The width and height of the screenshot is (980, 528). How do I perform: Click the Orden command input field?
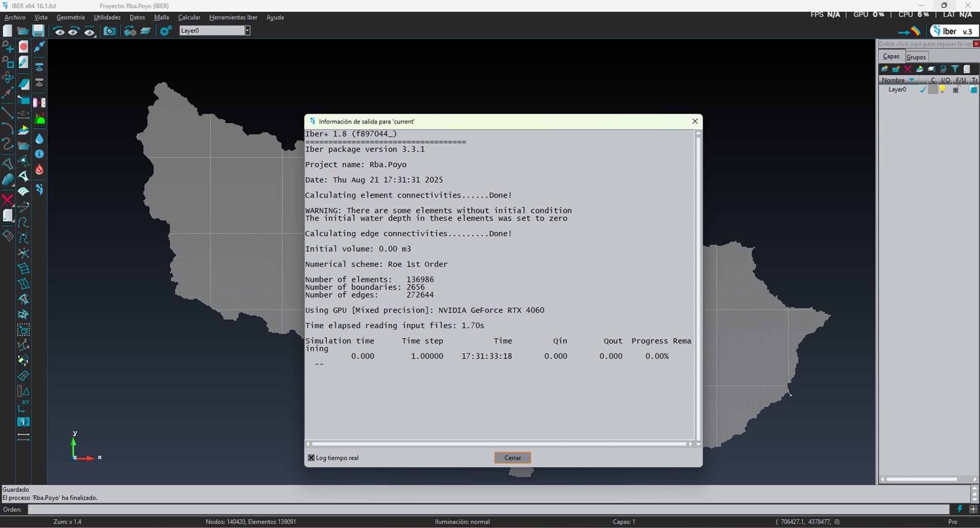(x=488, y=509)
